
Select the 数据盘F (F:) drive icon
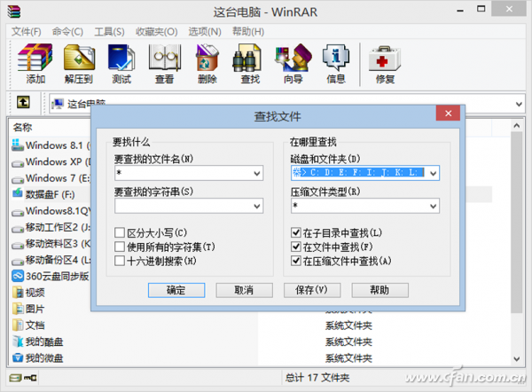pyautogui.click(x=18, y=193)
